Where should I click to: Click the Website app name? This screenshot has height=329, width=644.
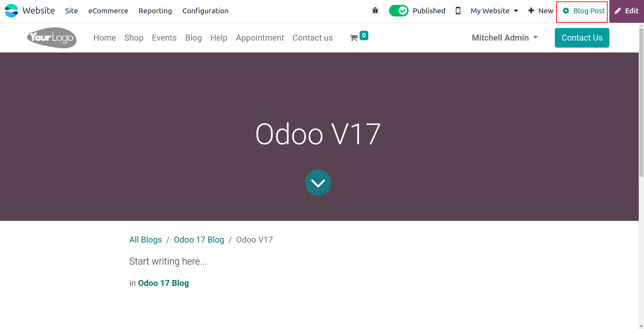point(38,11)
